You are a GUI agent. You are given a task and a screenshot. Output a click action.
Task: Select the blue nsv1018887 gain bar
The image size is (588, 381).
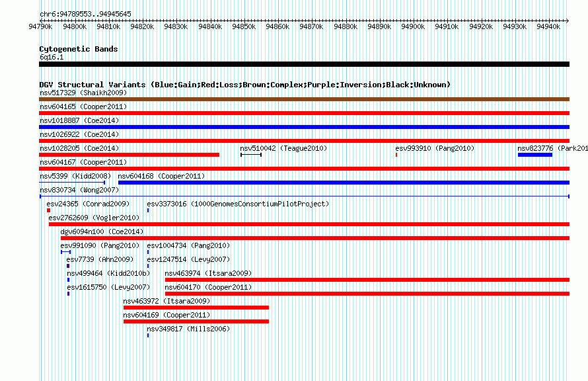(304, 127)
